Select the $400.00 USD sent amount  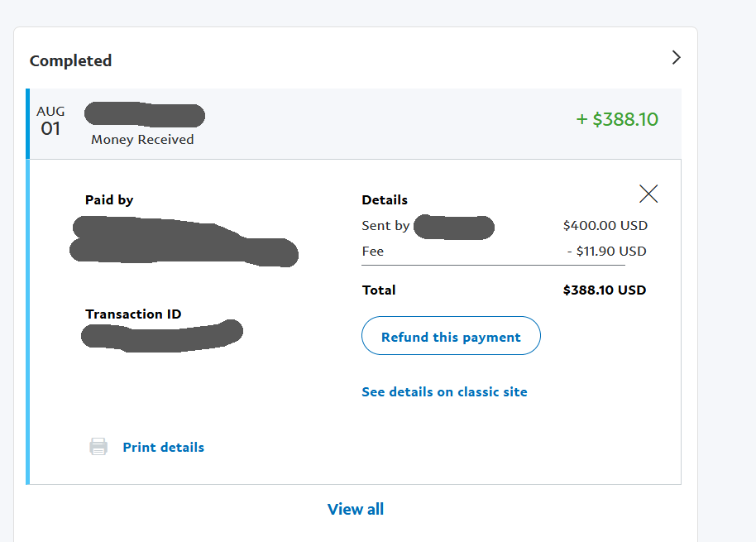tap(605, 225)
